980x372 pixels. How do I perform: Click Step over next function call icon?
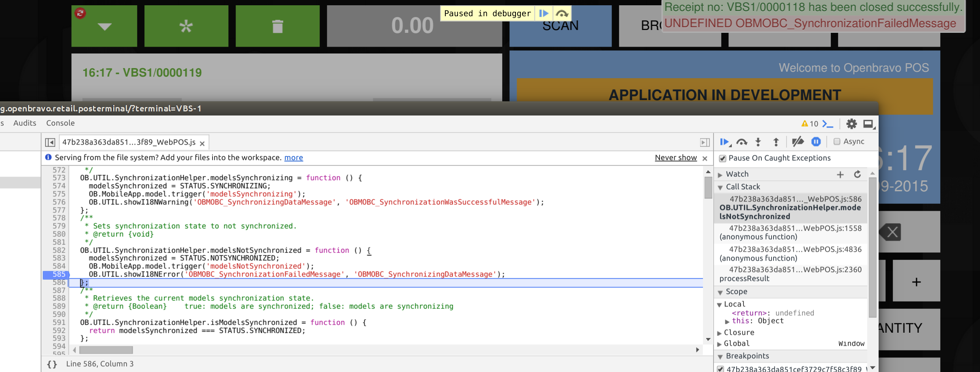pyautogui.click(x=741, y=142)
